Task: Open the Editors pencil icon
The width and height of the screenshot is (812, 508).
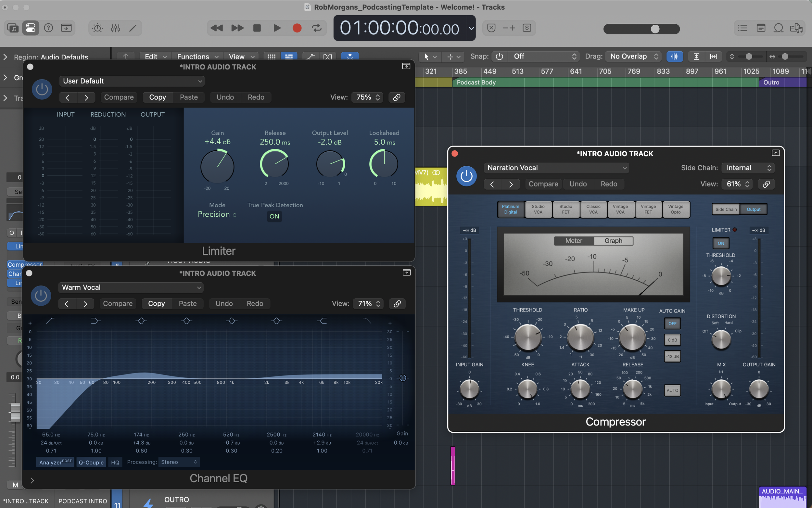Action: coord(133,28)
